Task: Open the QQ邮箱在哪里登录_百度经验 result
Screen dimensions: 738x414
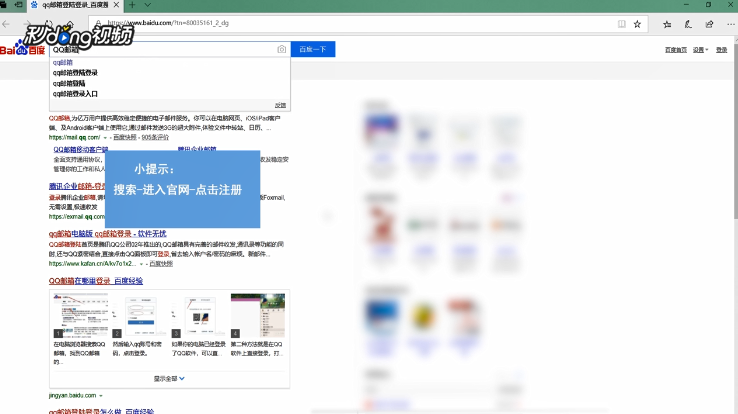Action: point(96,281)
